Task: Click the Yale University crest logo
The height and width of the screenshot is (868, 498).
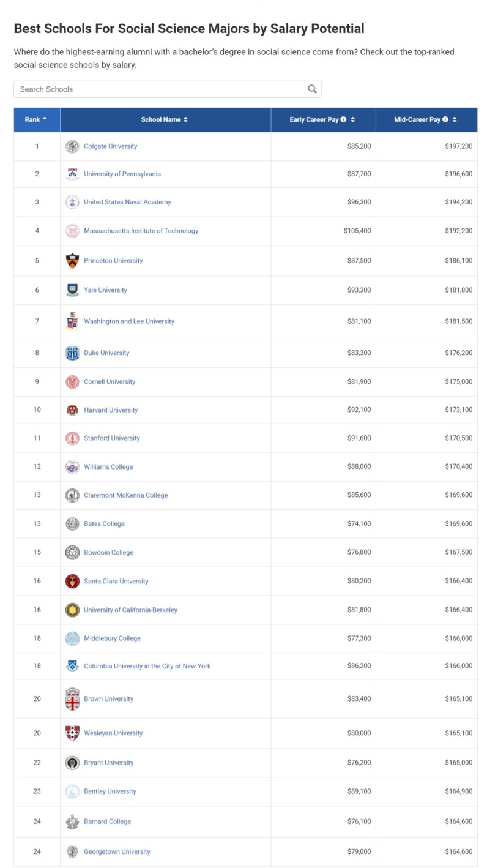Action: point(72,290)
